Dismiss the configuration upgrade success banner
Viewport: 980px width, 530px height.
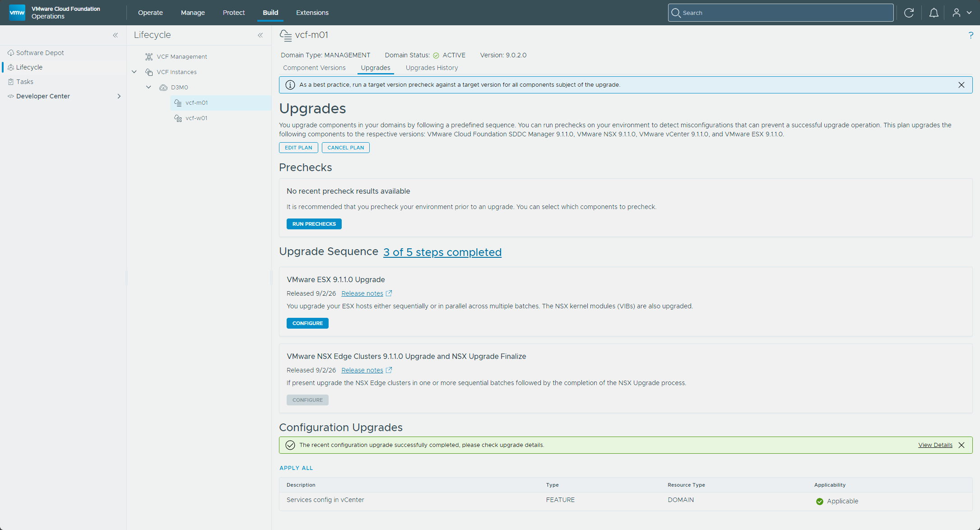pyautogui.click(x=961, y=445)
